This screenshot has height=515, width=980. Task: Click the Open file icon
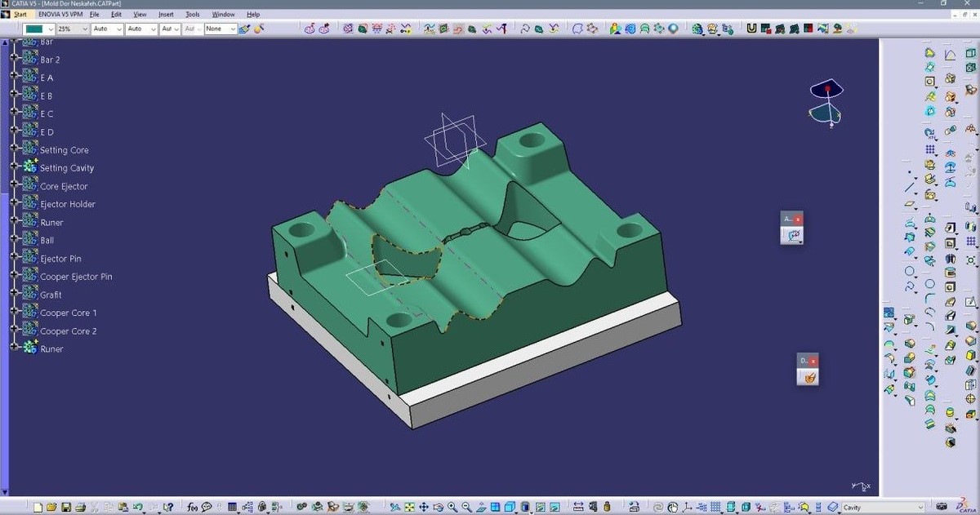(x=52, y=507)
